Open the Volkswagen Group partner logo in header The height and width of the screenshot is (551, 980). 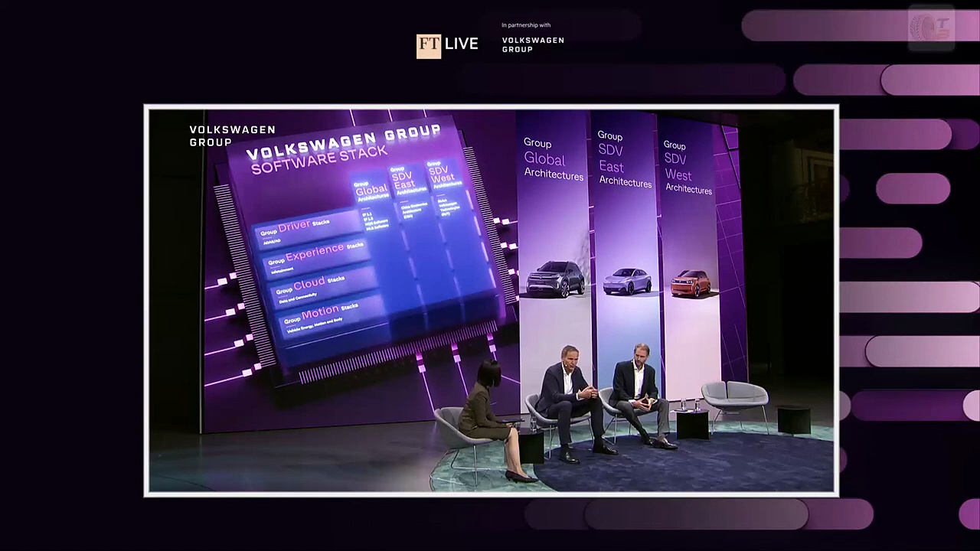(533, 44)
